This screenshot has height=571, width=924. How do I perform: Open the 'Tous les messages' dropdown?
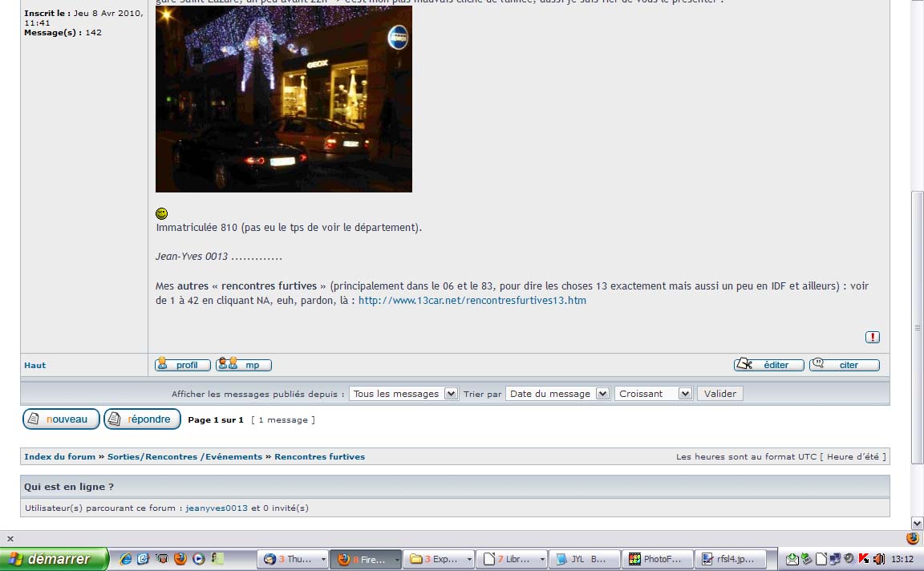pos(403,394)
